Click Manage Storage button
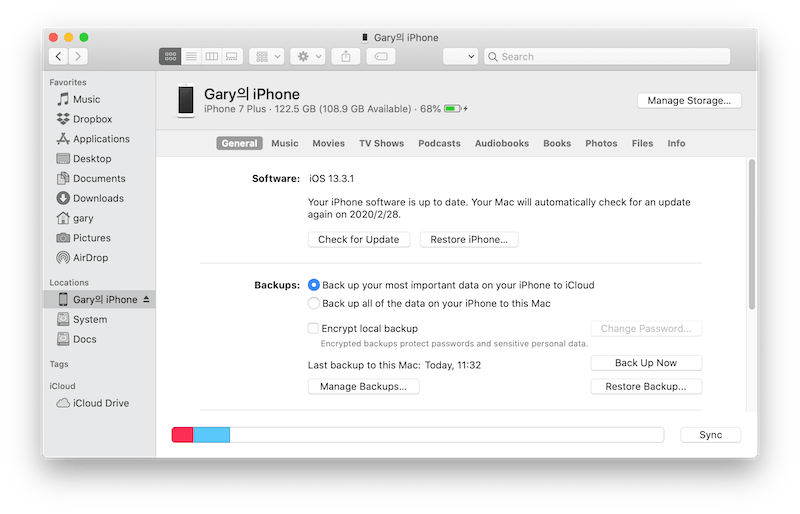The width and height of the screenshot is (800, 514). point(689,101)
